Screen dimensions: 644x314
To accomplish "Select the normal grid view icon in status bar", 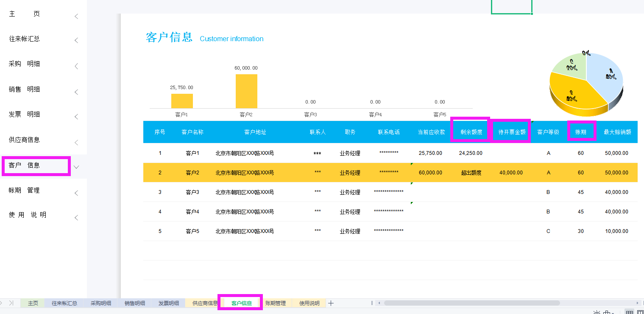I will (x=630, y=312).
